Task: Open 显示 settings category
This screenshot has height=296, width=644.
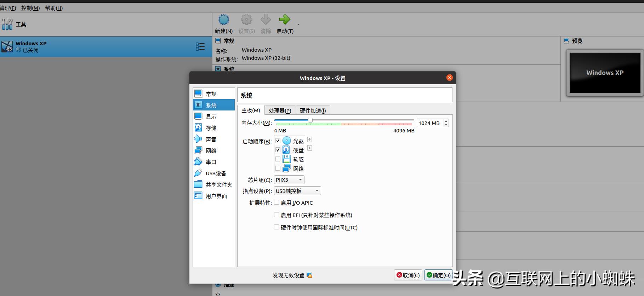Action: 214,116
